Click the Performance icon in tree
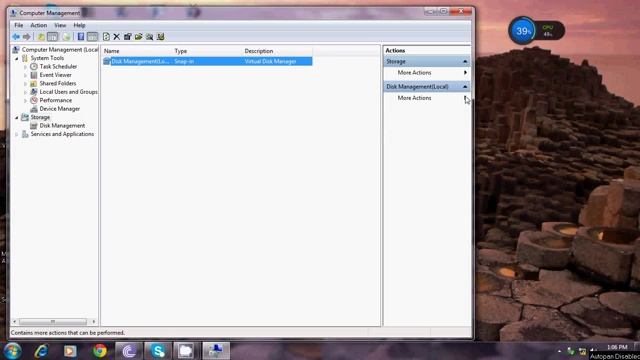The image size is (640, 360). point(34,100)
